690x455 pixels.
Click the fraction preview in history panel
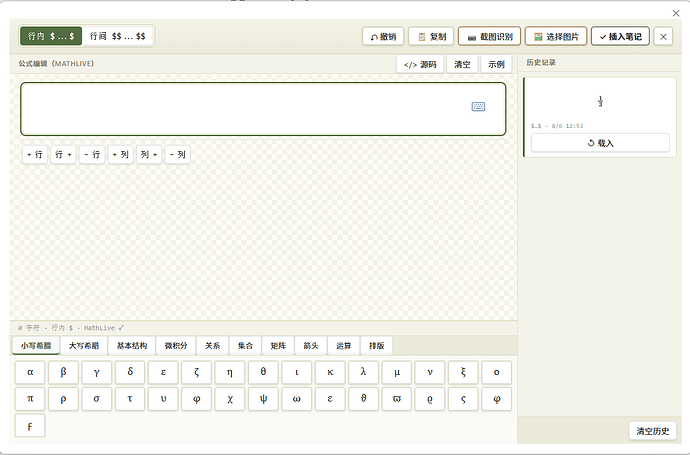pyautogui.click(x=600, y=102)
